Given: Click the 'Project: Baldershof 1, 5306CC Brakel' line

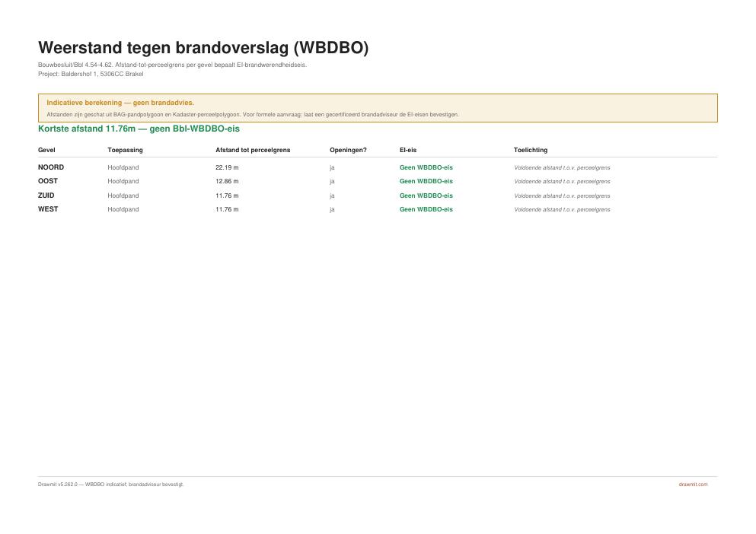Looking at the screenshot, I should 91,74.
